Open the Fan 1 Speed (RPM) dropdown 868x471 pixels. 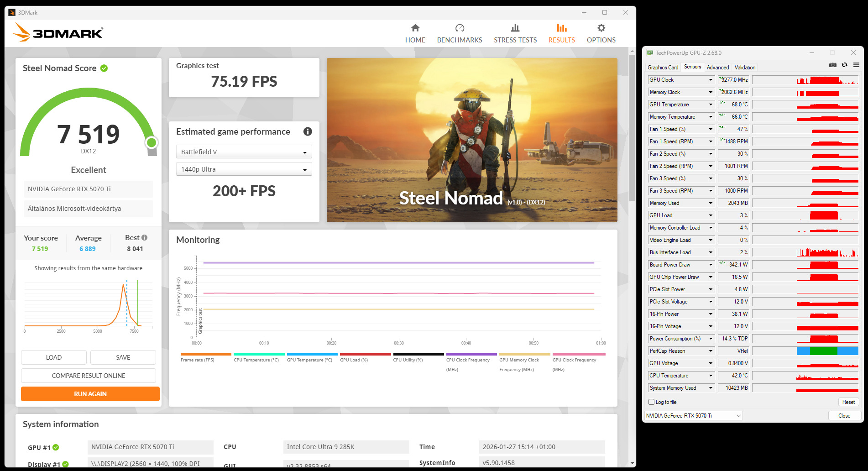pos(711,141)
